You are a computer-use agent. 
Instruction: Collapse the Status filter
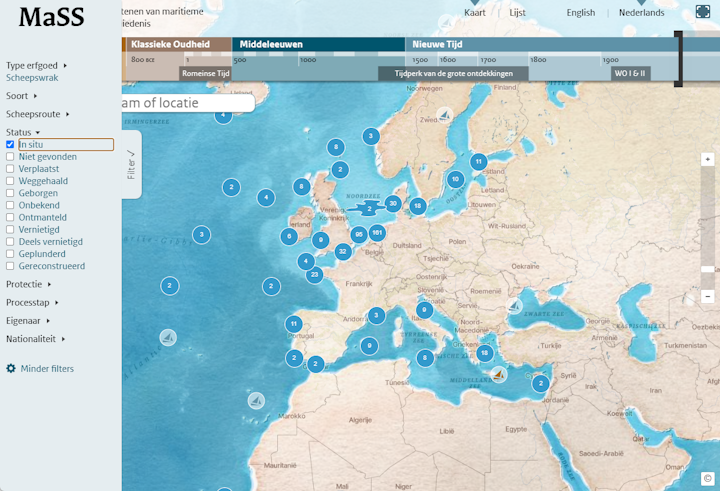pyautogui.click(x=22, y=132)
